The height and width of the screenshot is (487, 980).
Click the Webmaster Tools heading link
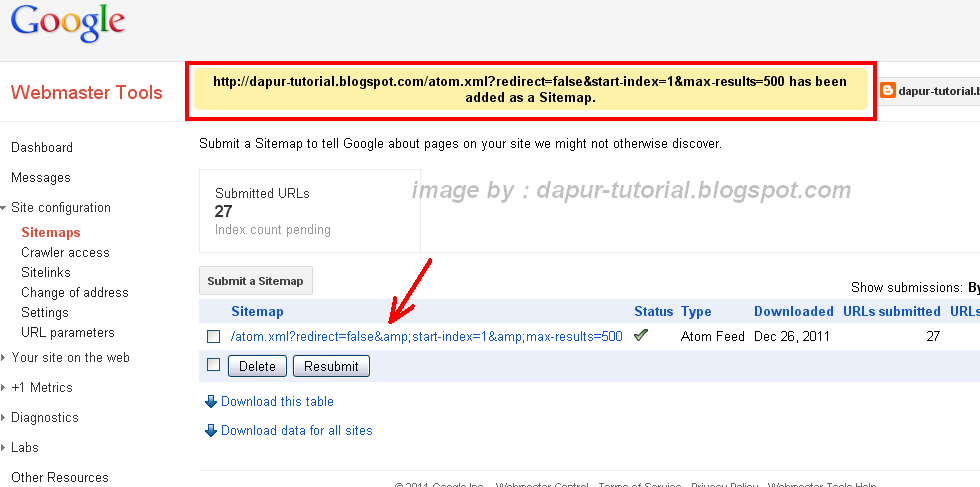(x=87, y=93)
